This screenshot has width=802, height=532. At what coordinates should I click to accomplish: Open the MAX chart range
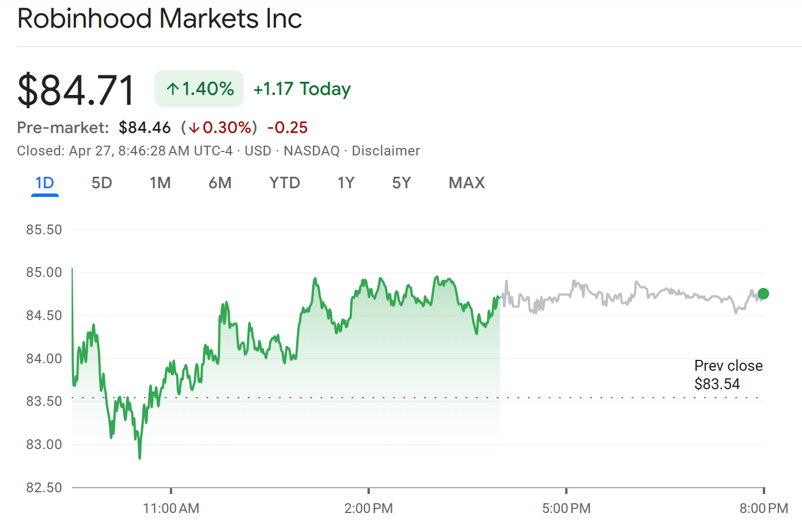[x=466, y=183]
